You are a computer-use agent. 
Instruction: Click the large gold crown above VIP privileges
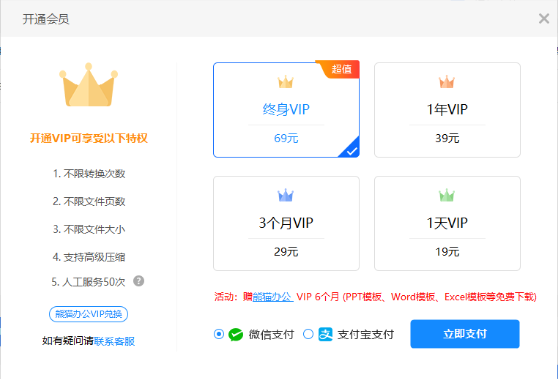click(88, 85)
